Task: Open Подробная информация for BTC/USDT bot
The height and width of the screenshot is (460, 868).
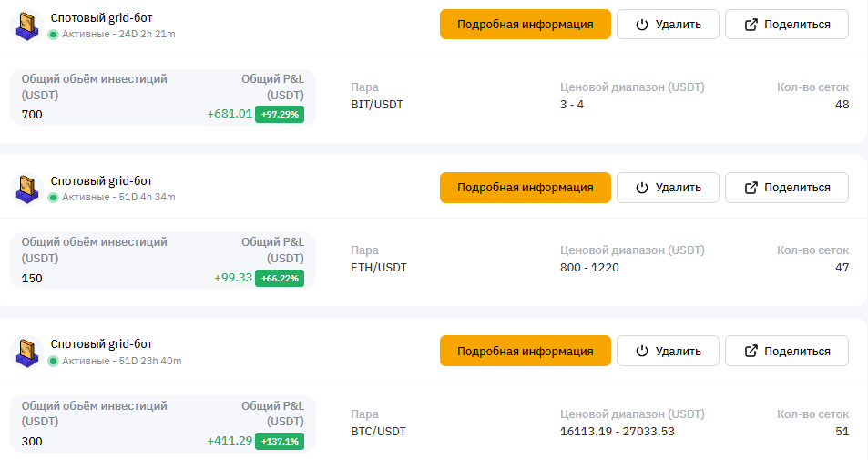Action: point(526,351)
